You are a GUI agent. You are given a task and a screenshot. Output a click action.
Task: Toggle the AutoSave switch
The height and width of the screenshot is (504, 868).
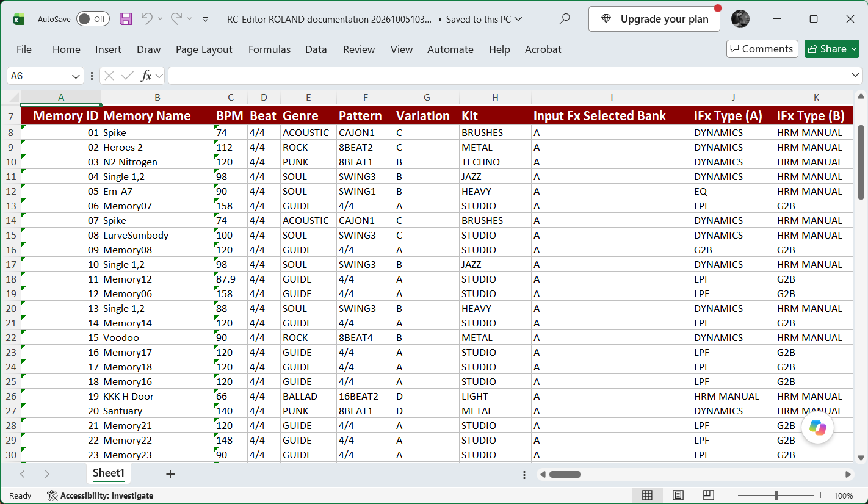(x=93, y=19)
